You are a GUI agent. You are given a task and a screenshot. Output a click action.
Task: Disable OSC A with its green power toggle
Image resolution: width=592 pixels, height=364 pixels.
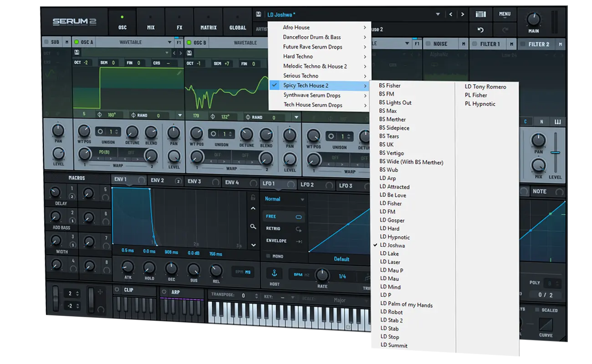tap(77, 42)
